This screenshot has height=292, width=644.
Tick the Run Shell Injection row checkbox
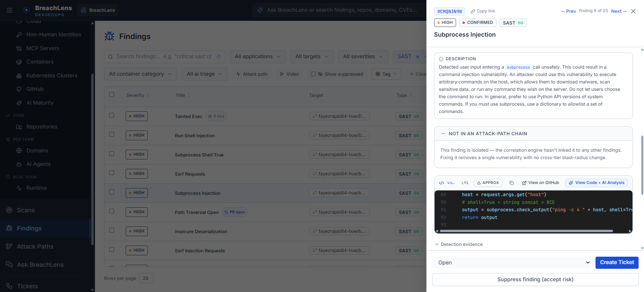tap(112, 134)
